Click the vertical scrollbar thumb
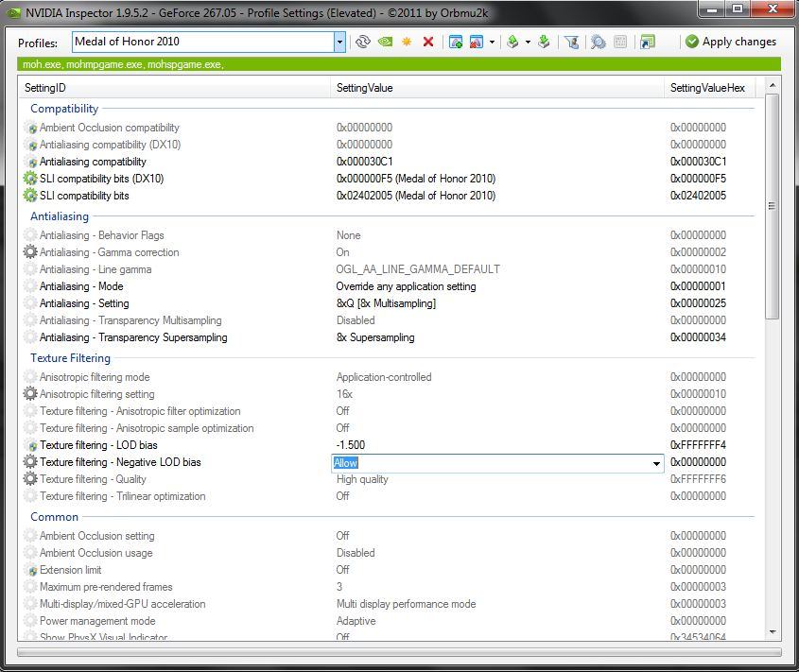This screenshot has height=672, width=799. click(772, 206)
